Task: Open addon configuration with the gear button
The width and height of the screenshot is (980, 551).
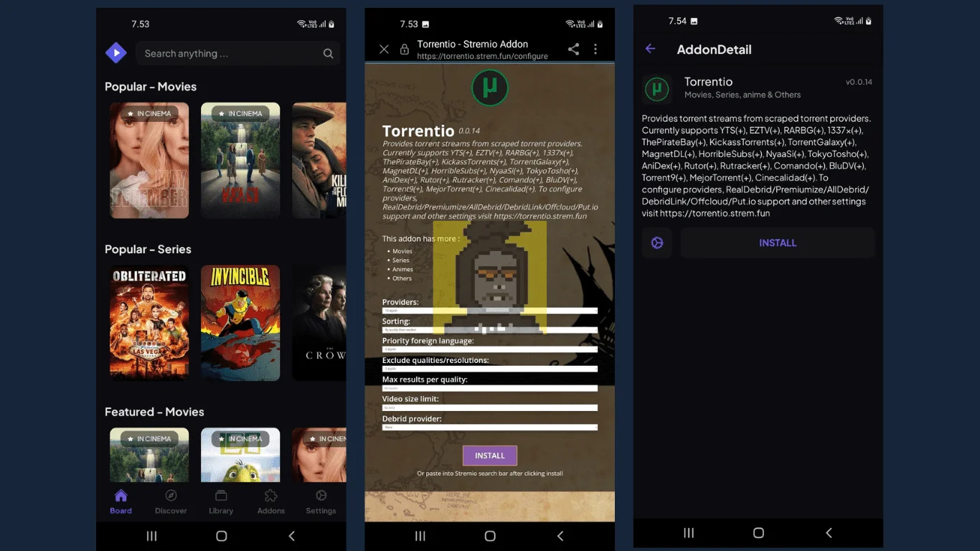Action: coord(657,243)
